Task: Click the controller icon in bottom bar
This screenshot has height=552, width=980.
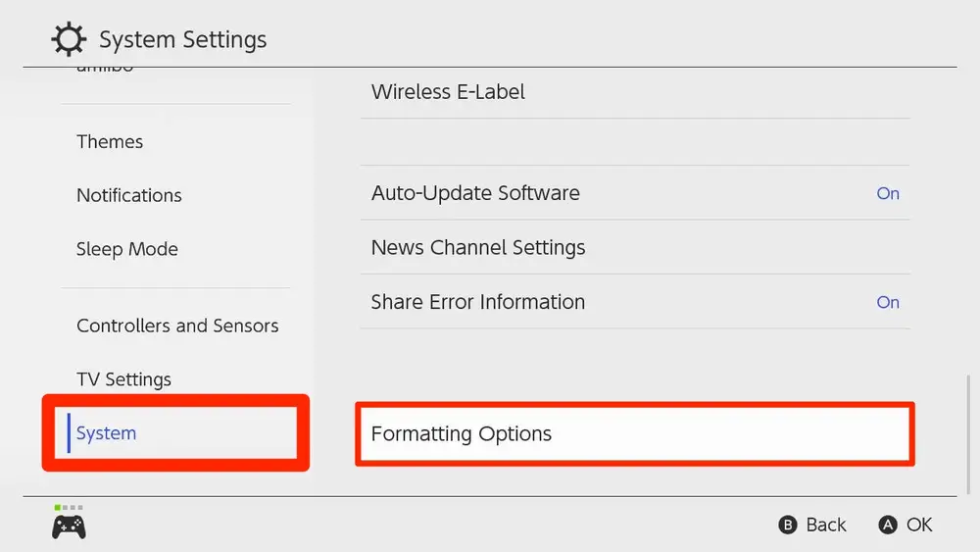Action: click(69, 527)
